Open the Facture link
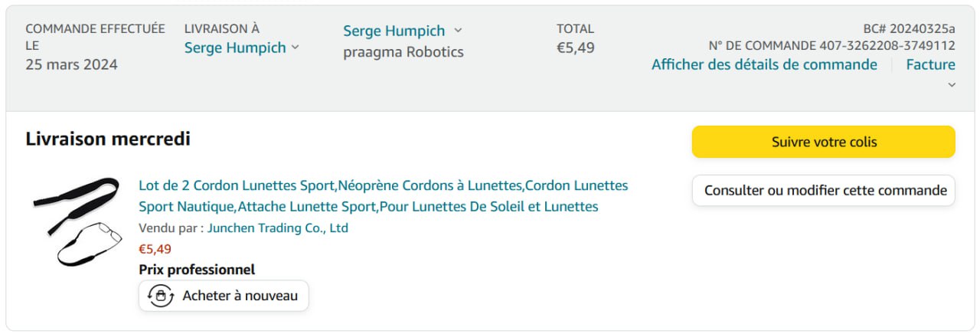Screen dimensions: 980x334 (930, 64)
